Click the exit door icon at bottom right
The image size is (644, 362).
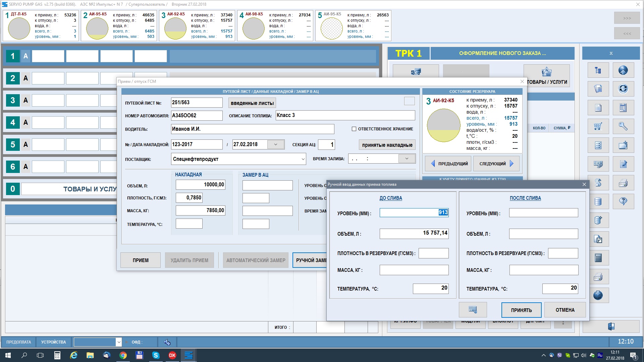(611, 326)
